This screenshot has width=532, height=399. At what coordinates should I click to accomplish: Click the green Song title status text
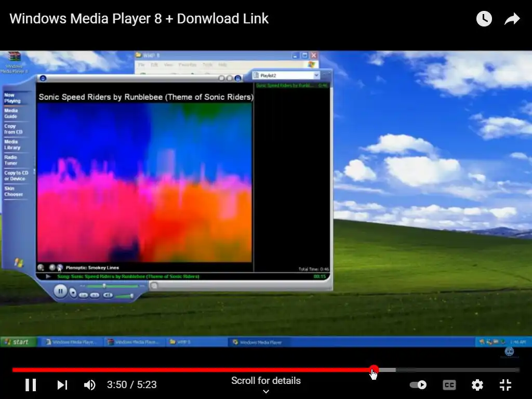(x=128, y=276)
